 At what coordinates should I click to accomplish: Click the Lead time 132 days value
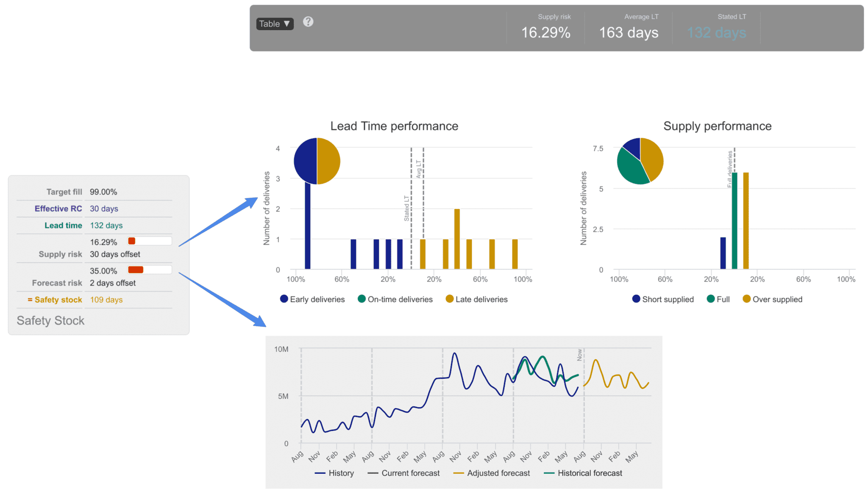pos(106,225)
